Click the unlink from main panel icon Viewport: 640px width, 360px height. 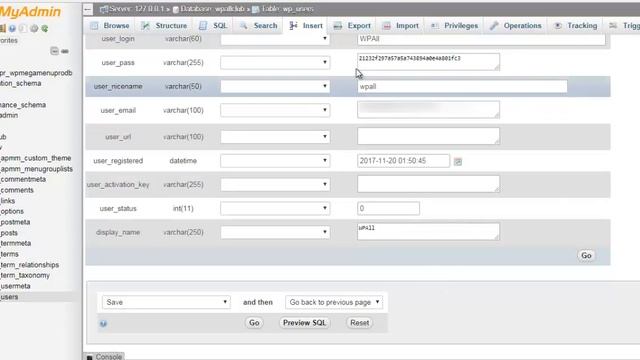[65, 51]
